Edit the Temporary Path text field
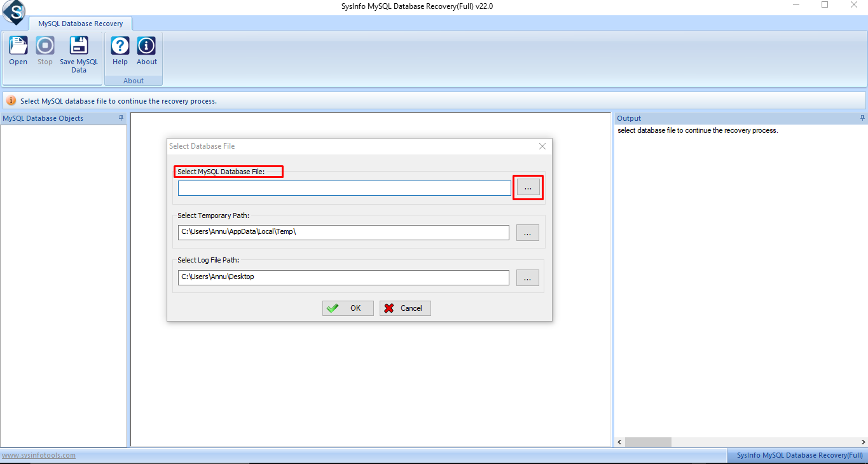 point(343,233)
